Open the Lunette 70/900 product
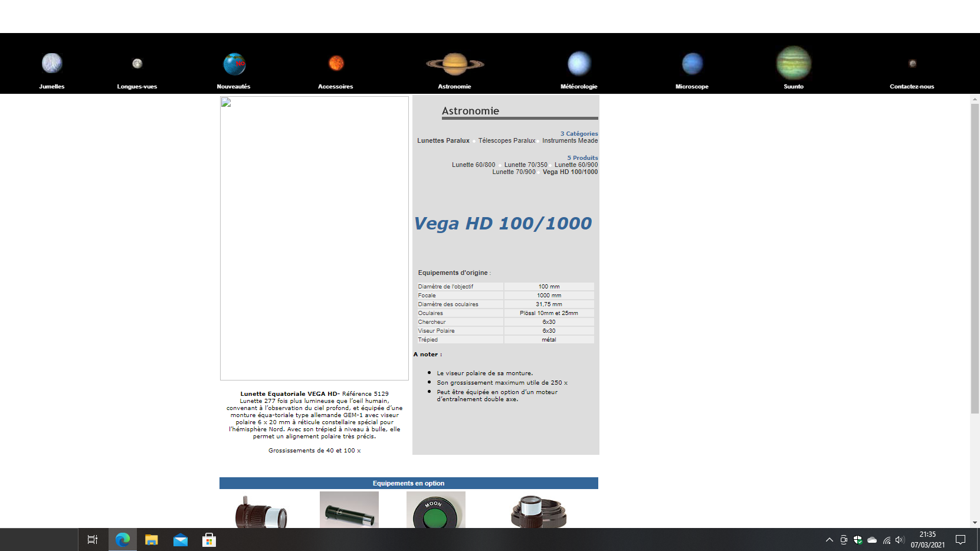Image resolution: width=980 pixels, height=551 pixels. pyautogui.click(x=514, y=172)
